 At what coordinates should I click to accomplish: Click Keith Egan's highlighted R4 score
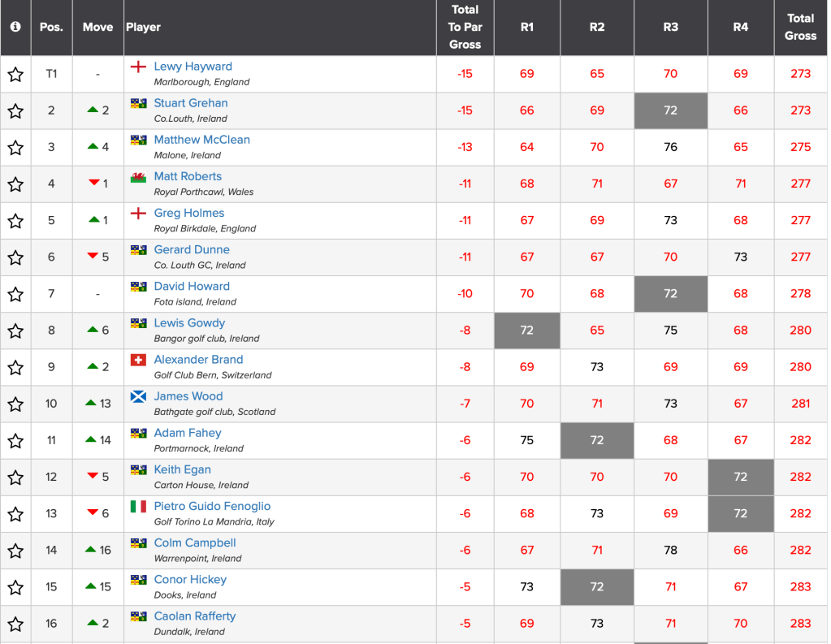(x=740, y=477)
